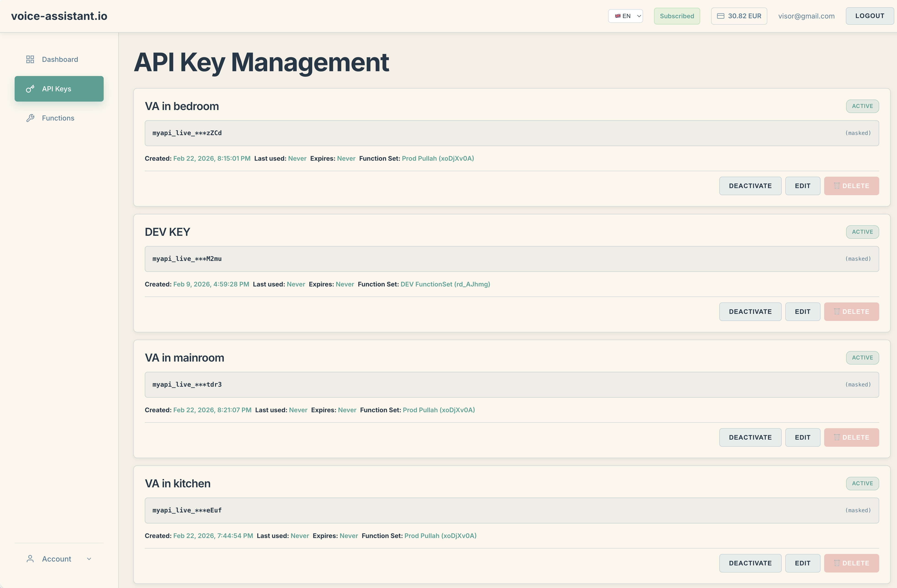Click the Dashboard grid icon
This screenshot has width=897, height=588.
pos(30,60)
